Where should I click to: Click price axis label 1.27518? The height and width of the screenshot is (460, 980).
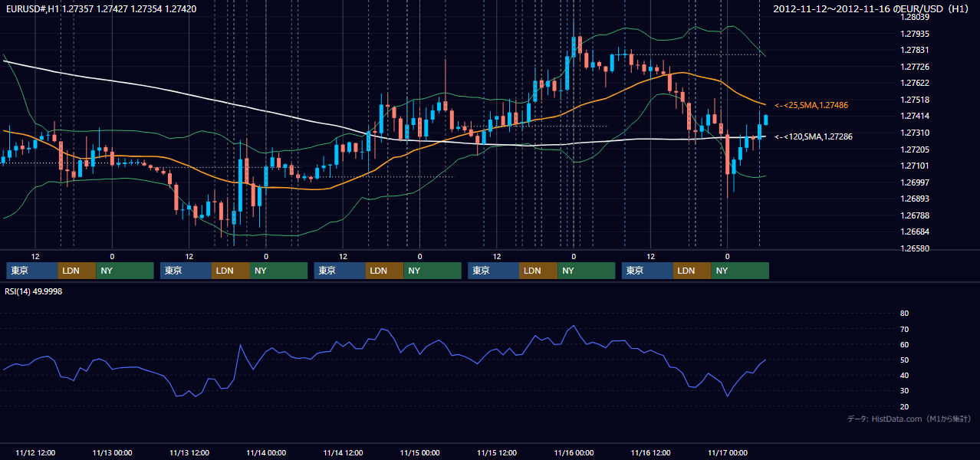pyautogui.click(x=916, y=100)
